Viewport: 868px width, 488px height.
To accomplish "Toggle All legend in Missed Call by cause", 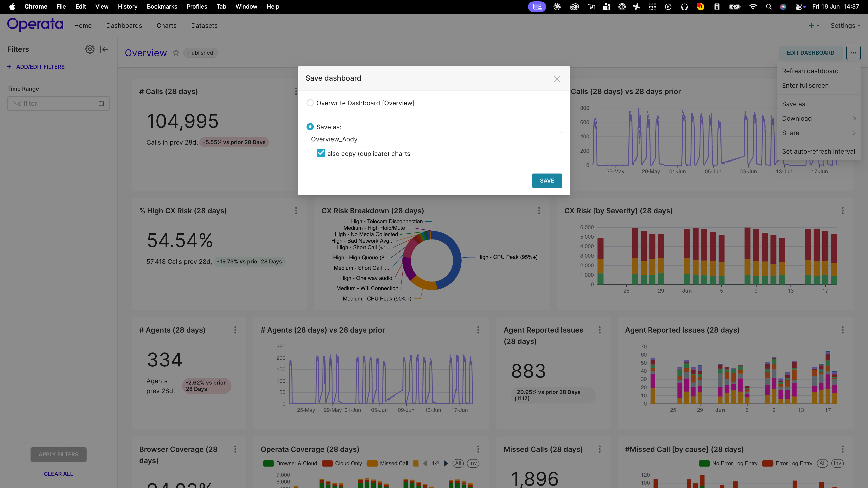I will [823, 463].
